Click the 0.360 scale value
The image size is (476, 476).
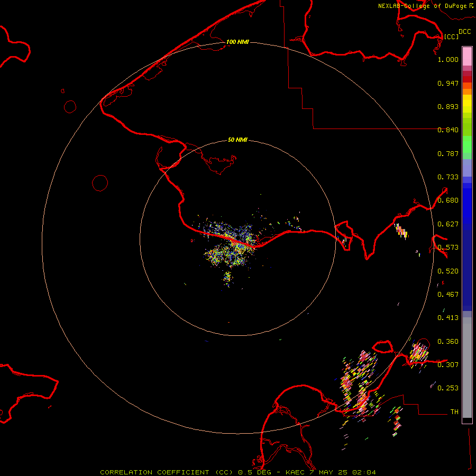click(x=448, y=342)
